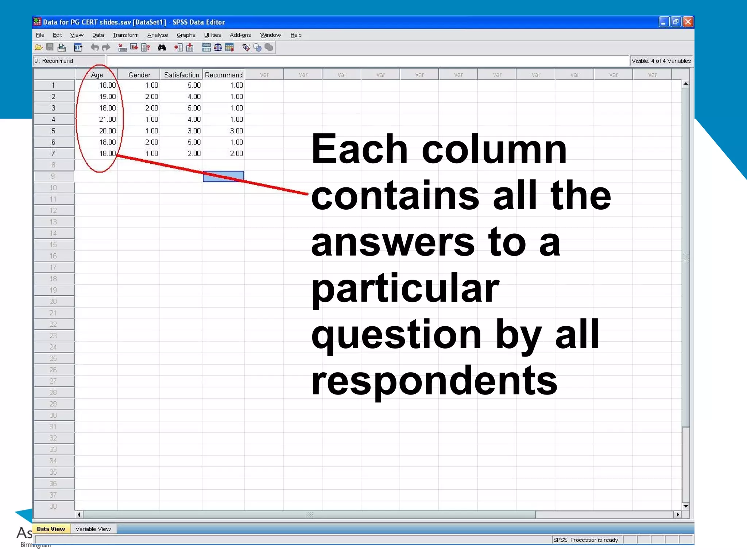The height and width of the screenshot is (560, 747).
Task: Click the Insert Cases icon
Action: click(178, 47)
